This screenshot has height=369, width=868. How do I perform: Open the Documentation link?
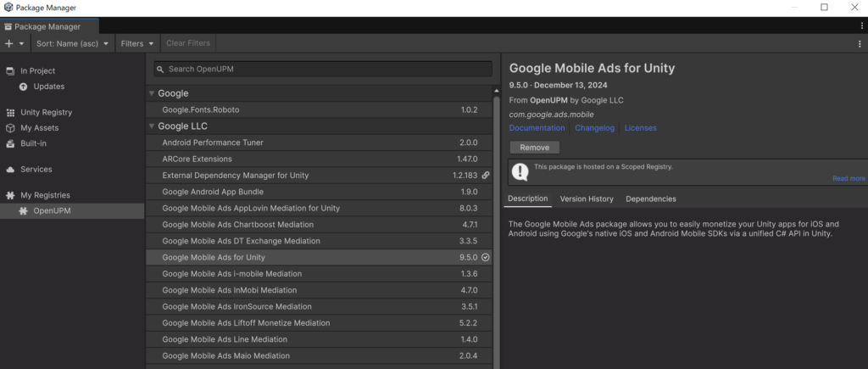point(537,128)
